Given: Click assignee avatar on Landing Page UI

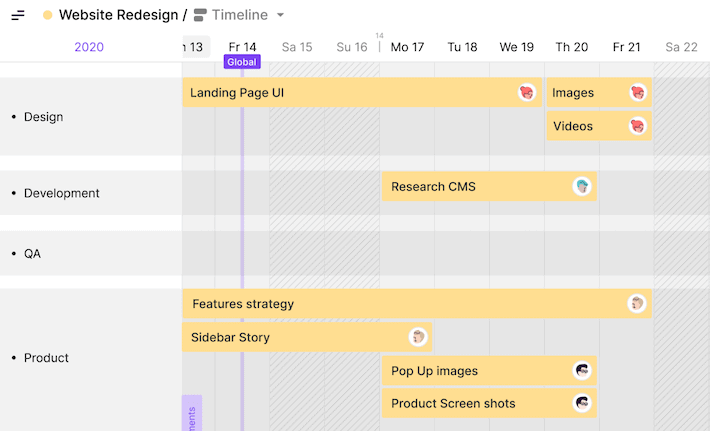Looking at the screenshot, I should [527, 92].
